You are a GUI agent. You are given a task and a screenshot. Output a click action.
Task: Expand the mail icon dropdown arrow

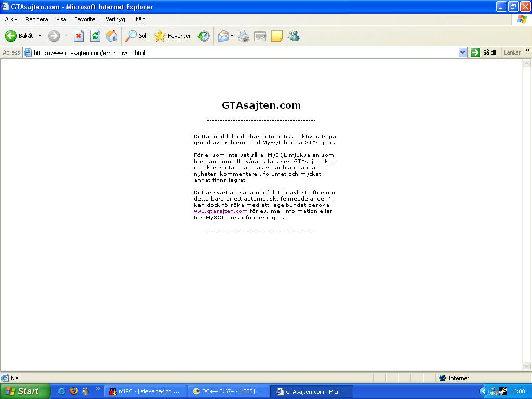click(x=232, y=36)
